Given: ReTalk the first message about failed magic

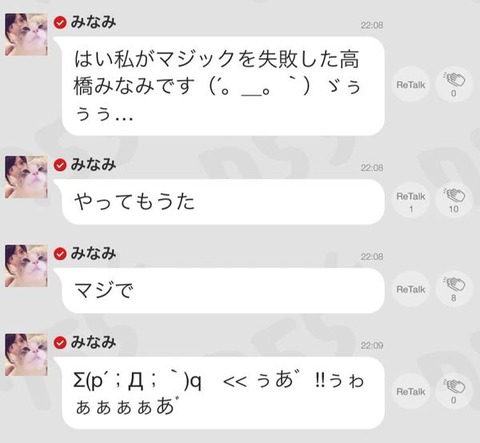Looking at the screenshot, I should tap(411, 85).
